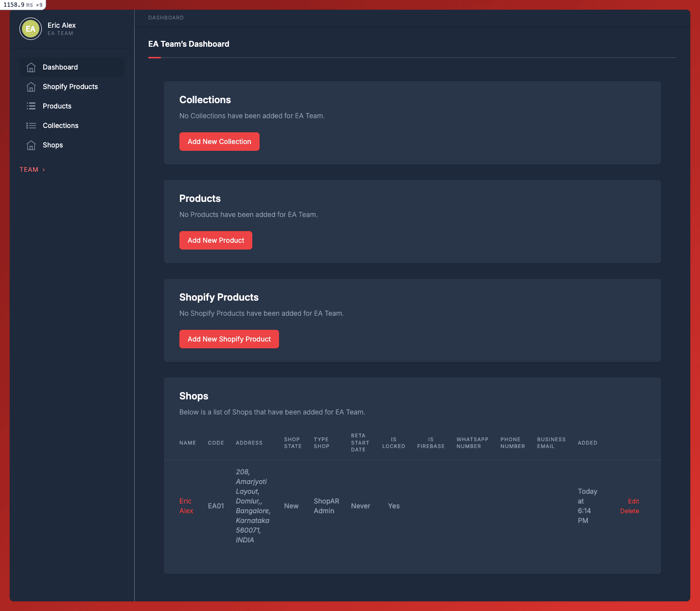Click the EA01 shop code cell

pos(216,506)
